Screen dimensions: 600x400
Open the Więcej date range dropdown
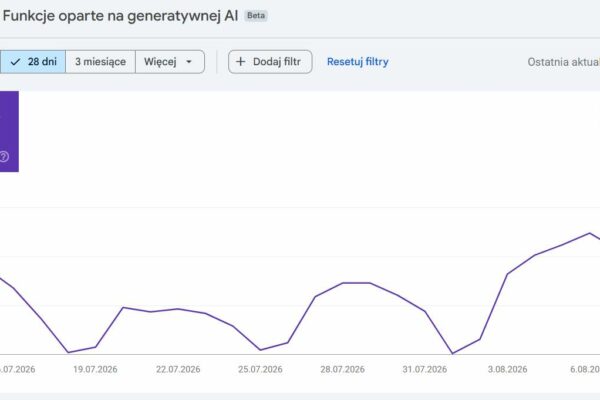pos(170,62)
